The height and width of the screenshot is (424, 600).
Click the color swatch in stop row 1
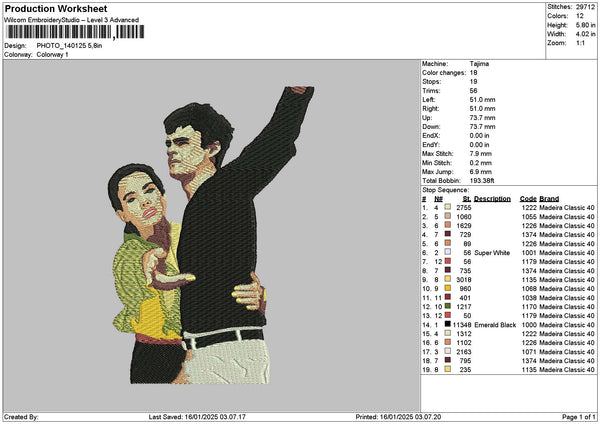coord(447,207)
